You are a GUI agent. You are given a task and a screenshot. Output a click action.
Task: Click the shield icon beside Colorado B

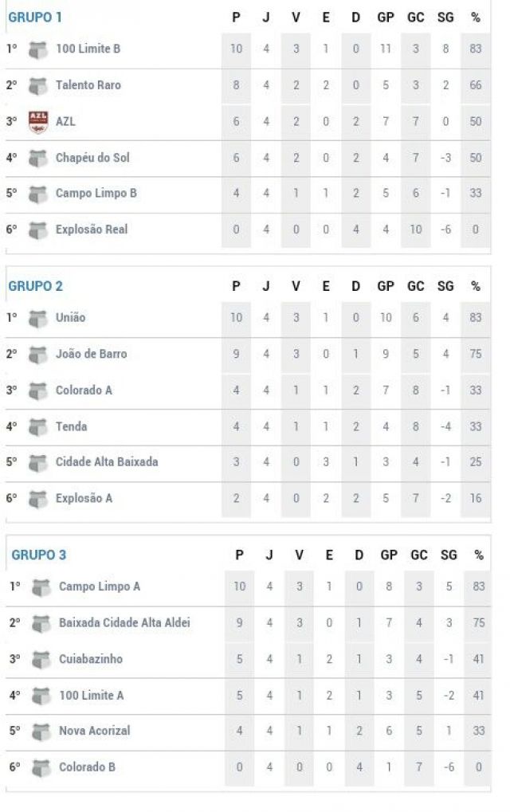pyautogui.click(x=41, y=767)
